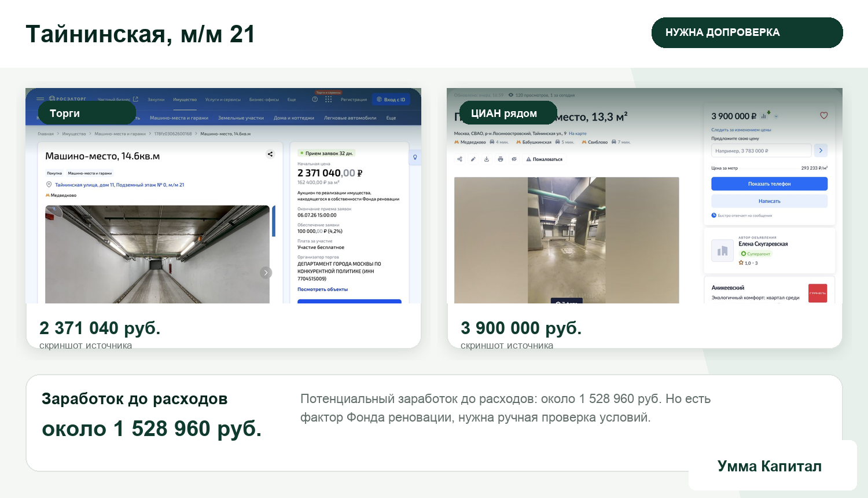This screenshot has width=868, height=498.
Task: Click the 2 371 040 руб. price caption
Action: (x=100, y=328)
